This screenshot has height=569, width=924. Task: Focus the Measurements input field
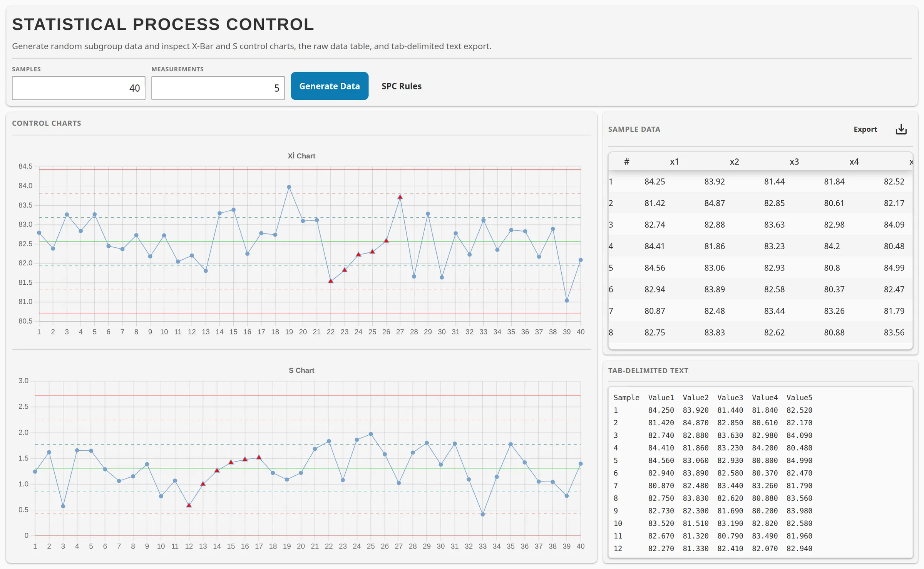point(218,88)
